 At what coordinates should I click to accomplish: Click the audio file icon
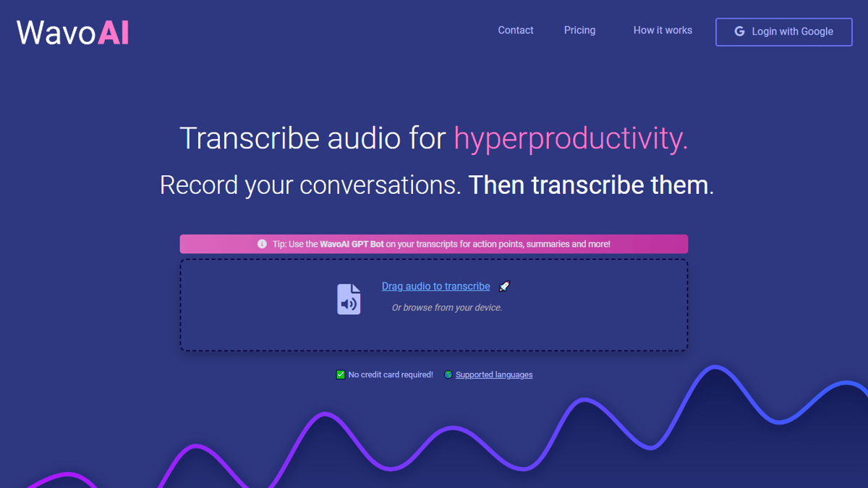pyautogui.click(x=349, y=299)
